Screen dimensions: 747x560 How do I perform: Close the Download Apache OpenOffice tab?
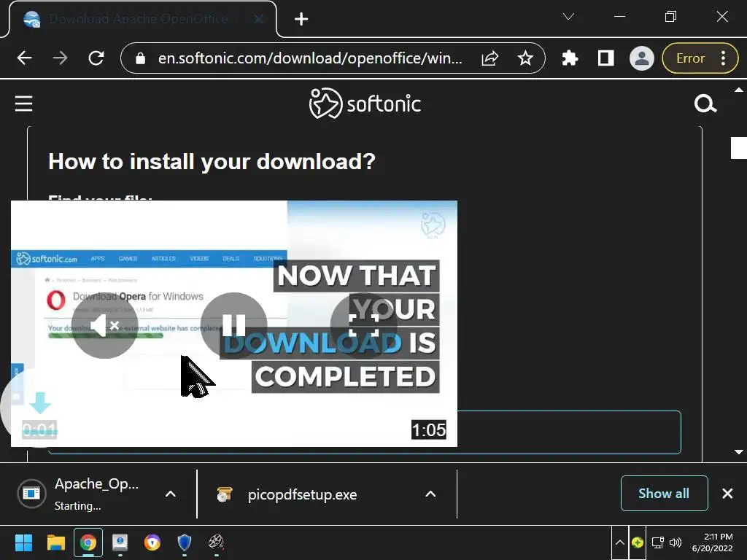coord(259,19)
